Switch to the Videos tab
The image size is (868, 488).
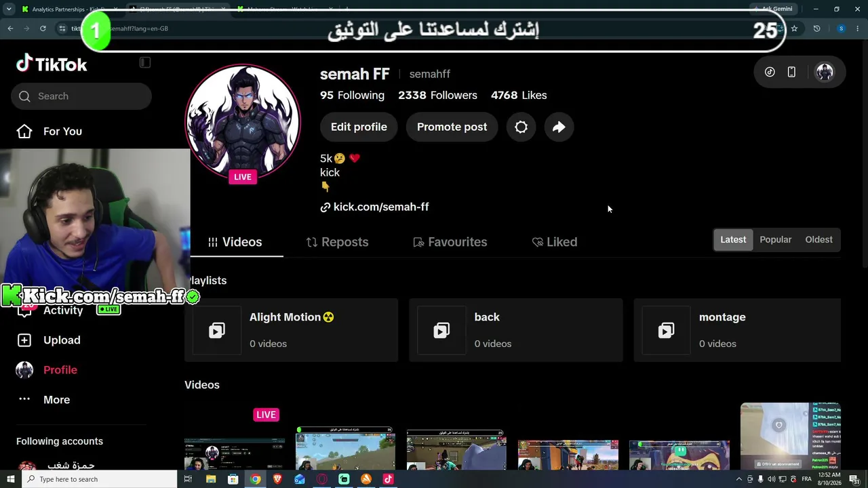coord(235,242)
